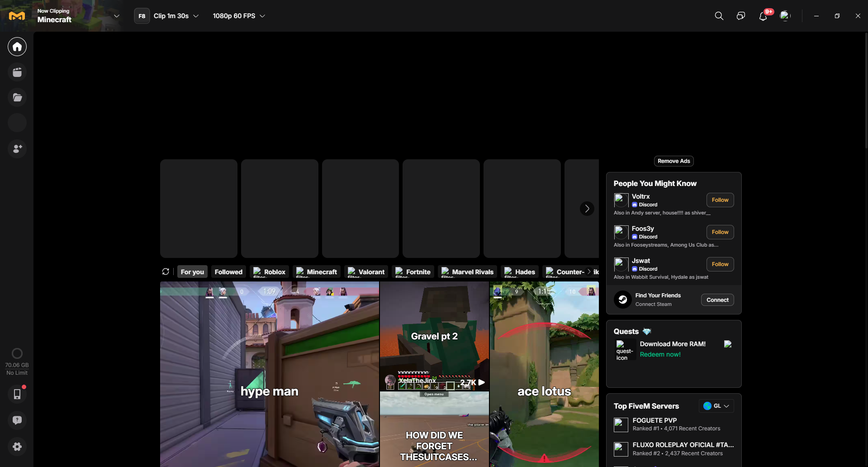The height and width of the screenshot is (467, 868).
Task: Click the Foos3y profile picture
Action: point(621,233)
